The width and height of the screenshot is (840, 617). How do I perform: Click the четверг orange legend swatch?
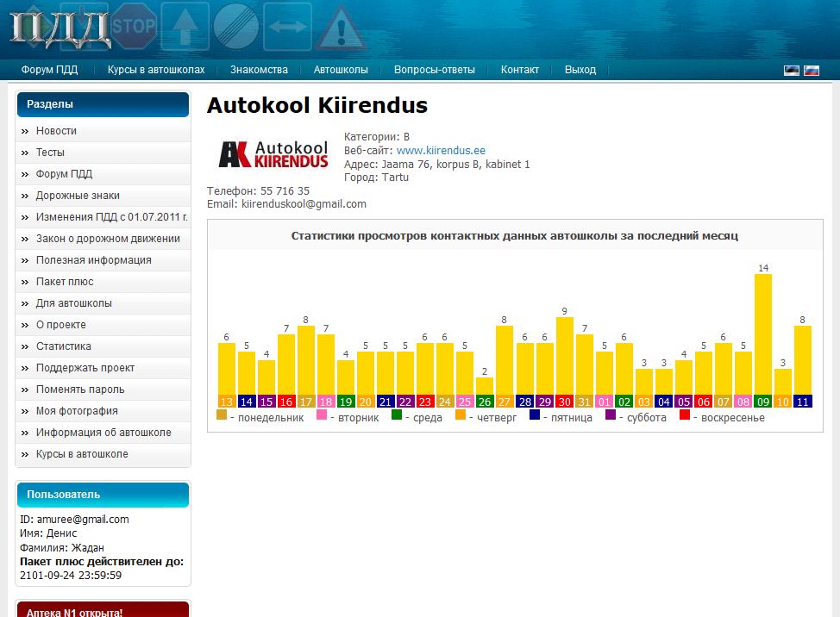point(461,414)
